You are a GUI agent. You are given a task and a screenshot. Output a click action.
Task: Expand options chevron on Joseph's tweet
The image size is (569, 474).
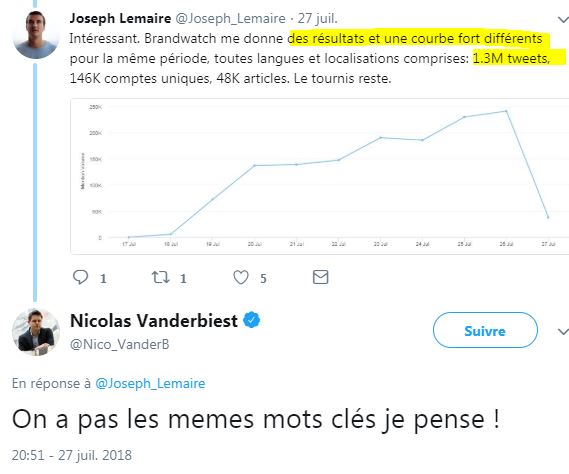coord(563,19)
